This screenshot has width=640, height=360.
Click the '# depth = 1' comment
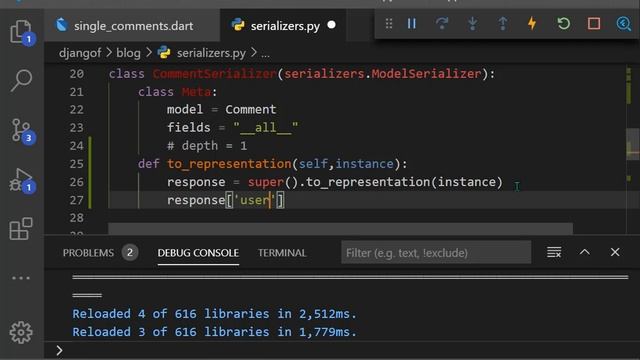click(x=207, y=146)
